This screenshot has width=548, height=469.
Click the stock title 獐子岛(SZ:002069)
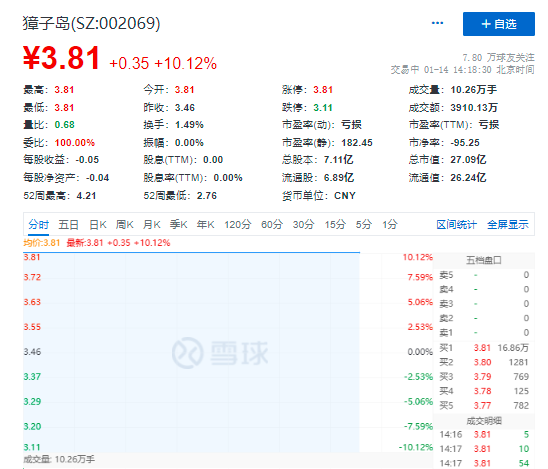pos(92,23)
